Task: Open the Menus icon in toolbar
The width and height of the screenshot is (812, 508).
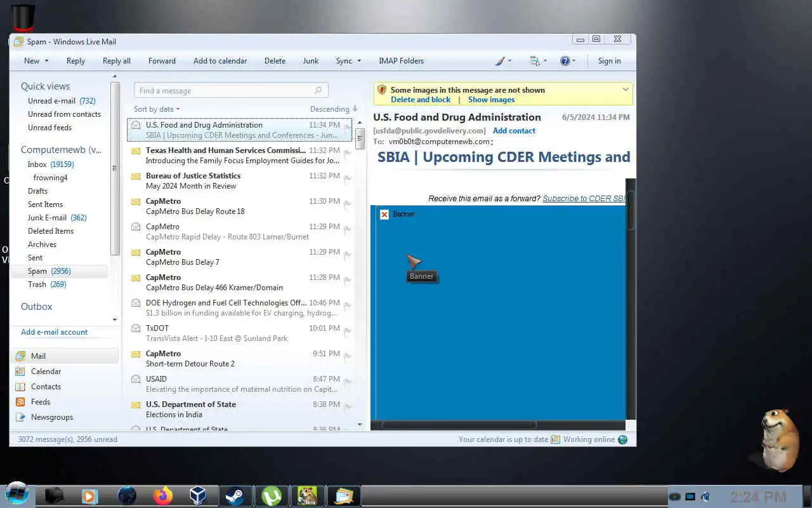Action: pos(535,61)
